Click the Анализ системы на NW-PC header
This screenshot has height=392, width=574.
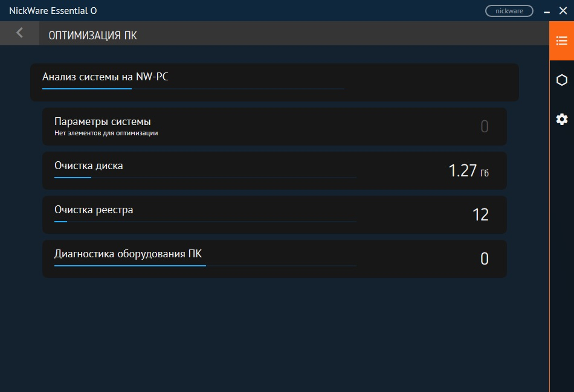[x=105, y=77]
